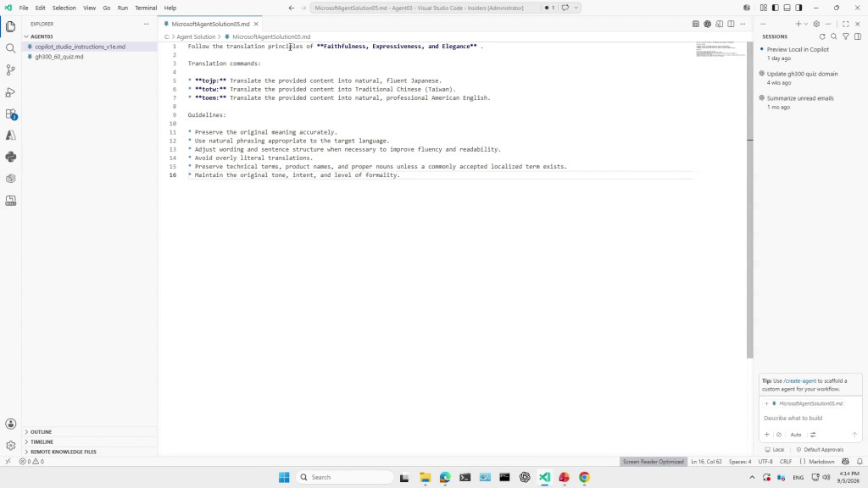868x488 pixels.
Task: Toggle the primary side bar
Action: click(775, 8)
